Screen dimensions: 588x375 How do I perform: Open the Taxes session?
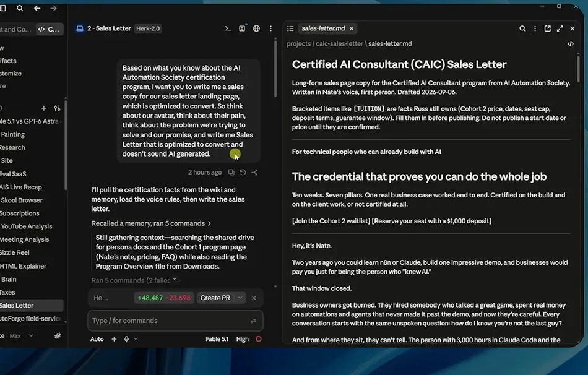tap(7, 293)
